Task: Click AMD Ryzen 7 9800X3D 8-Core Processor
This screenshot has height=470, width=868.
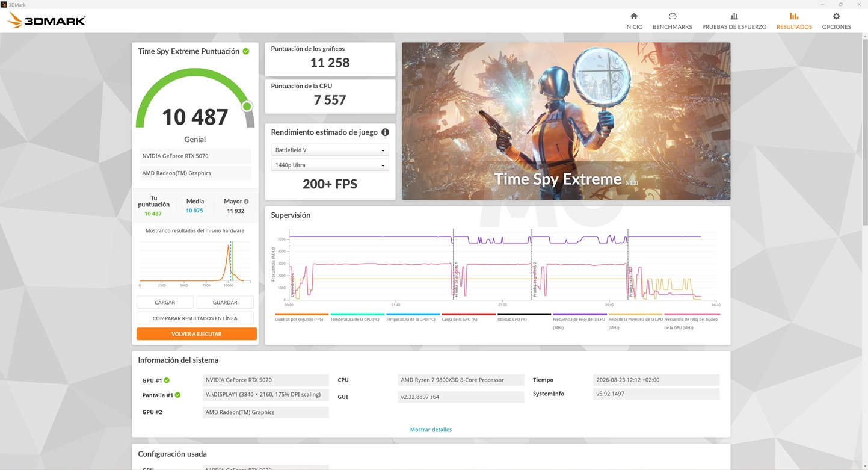Action: click(x=461, y=380)
